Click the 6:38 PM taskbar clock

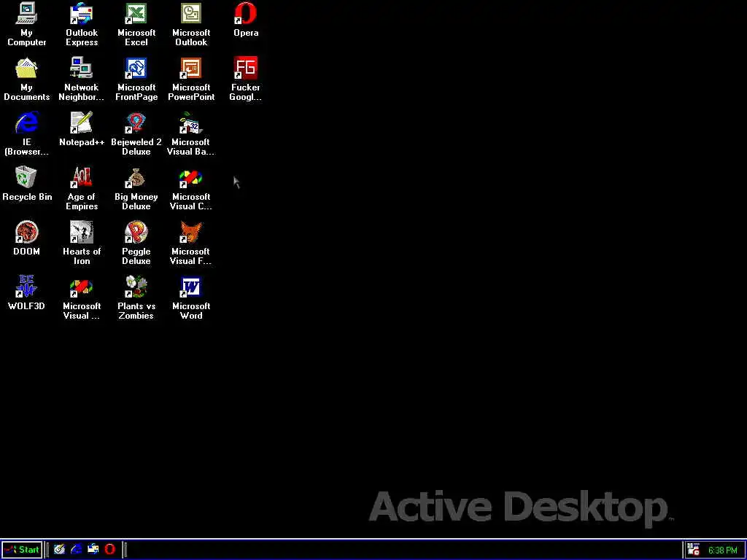click(723, 551)
